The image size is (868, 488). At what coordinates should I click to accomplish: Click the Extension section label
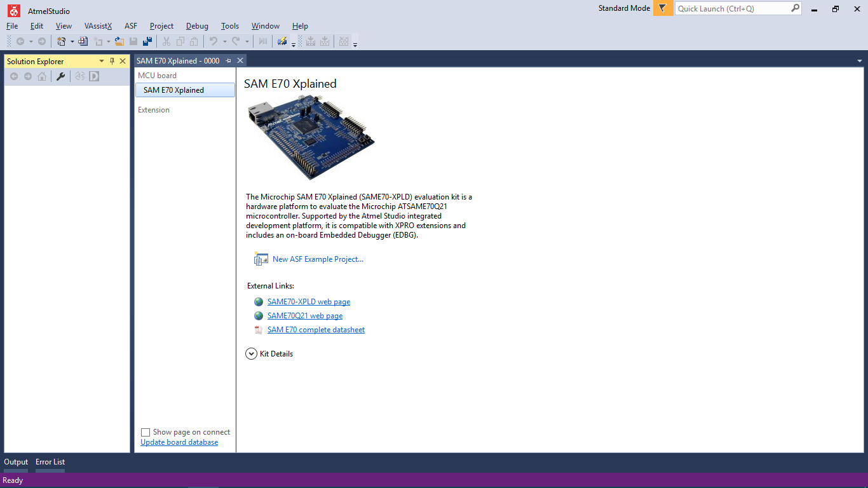(154, 110)
